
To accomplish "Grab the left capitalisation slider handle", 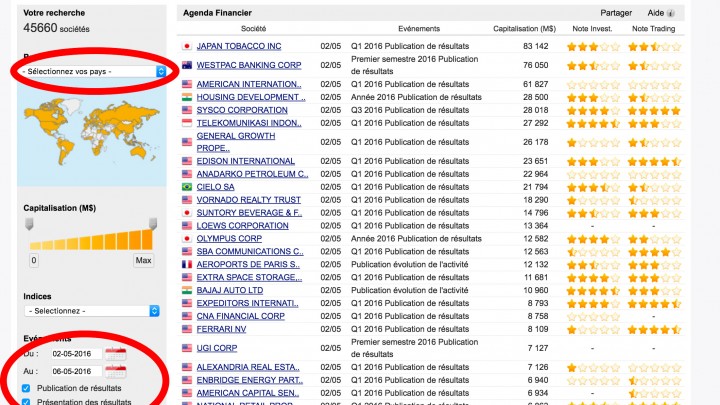I will 29,224.
